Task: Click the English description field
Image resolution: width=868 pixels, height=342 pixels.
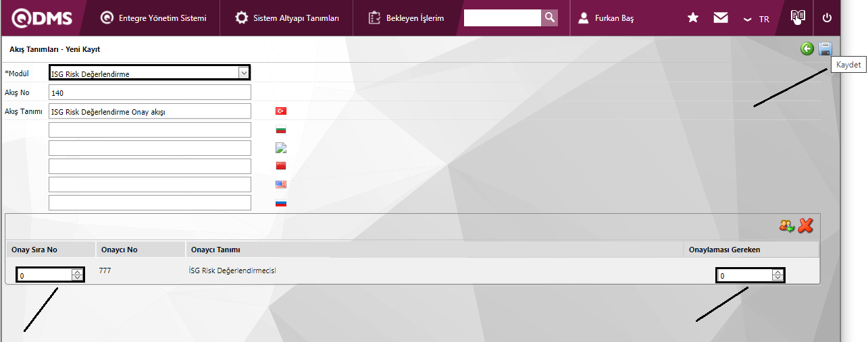Action: coord(149,184)
